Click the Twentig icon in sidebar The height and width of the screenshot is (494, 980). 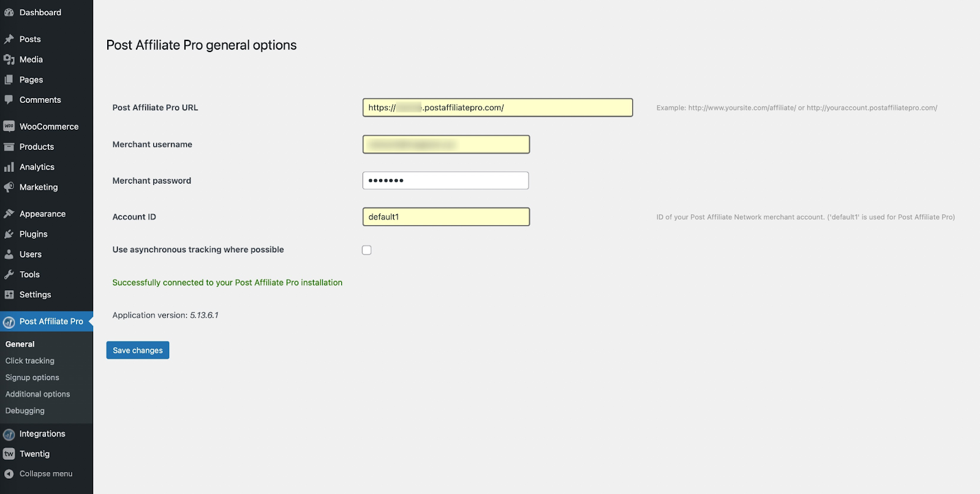[9, 454]
